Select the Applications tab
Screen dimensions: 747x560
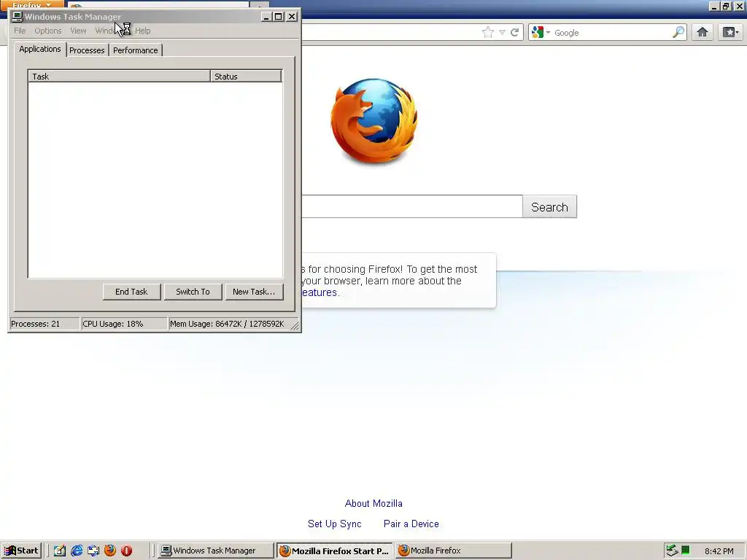pyautogui.click(x=40, y=49)
